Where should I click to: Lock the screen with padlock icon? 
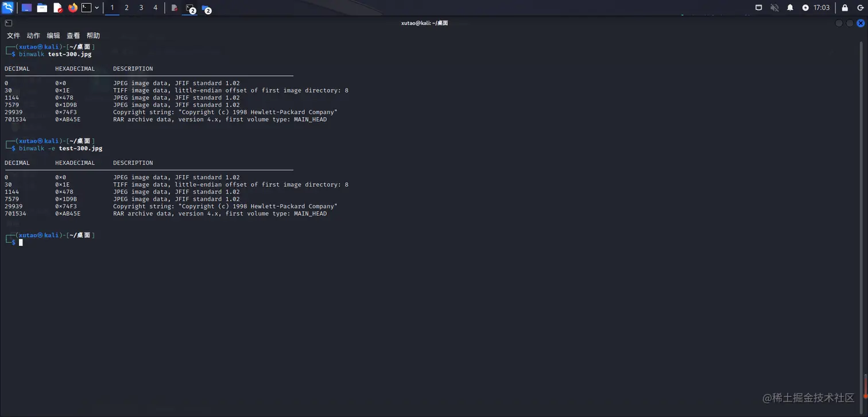844,7
